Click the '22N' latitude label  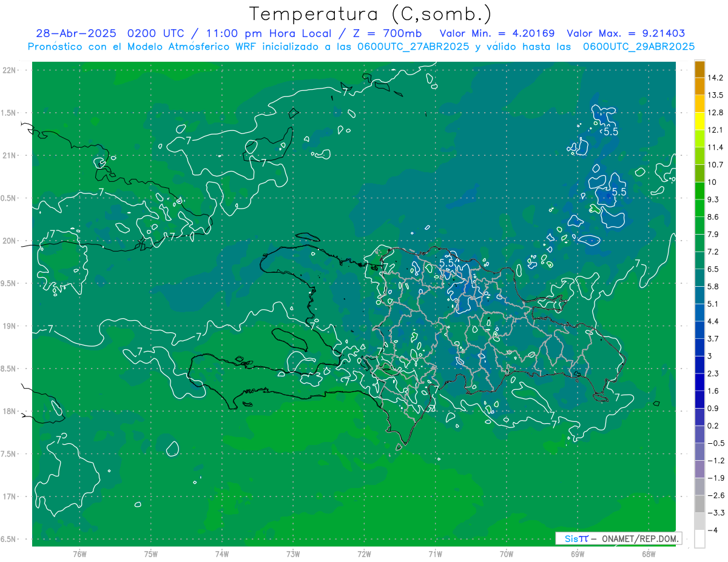pyautogui.click(x=8, y=70)
